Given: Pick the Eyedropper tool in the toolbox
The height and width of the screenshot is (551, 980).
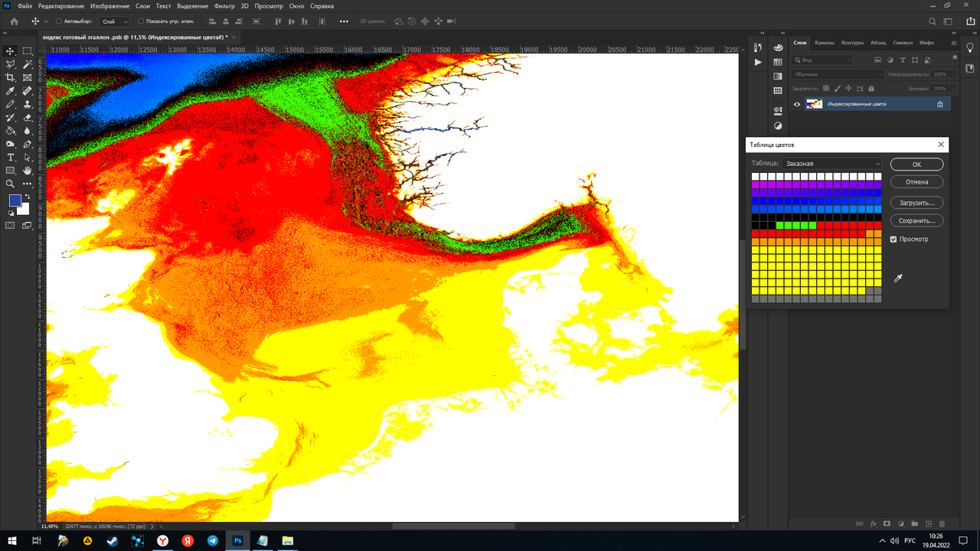Looking at the screenshot, I should tap(11, 91).
